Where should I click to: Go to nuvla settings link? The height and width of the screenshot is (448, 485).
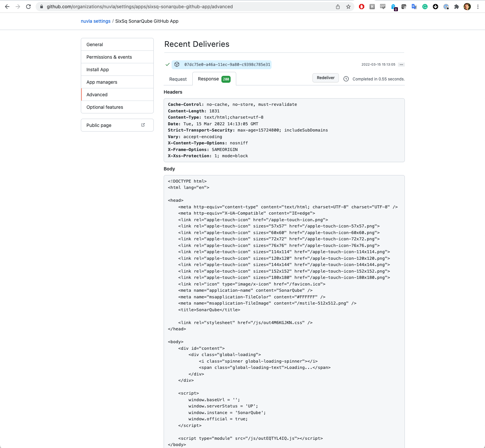[96, 21]
